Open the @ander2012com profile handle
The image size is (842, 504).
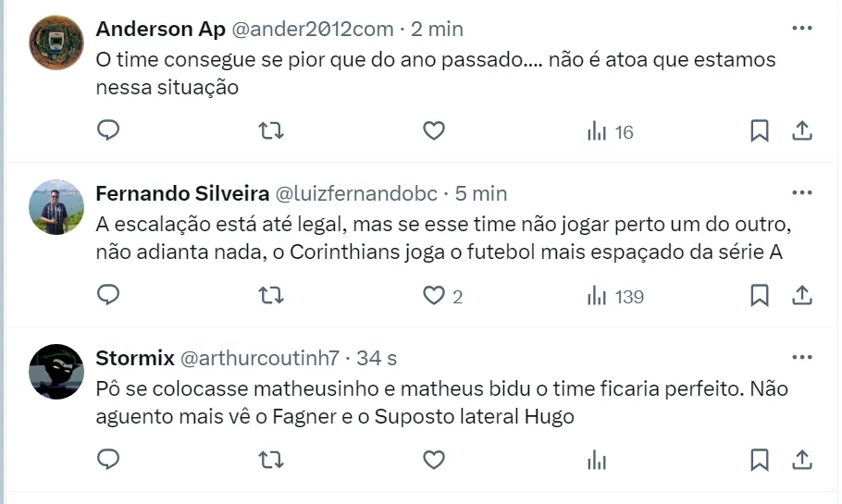pyautogui.click(x=312, y=30)
